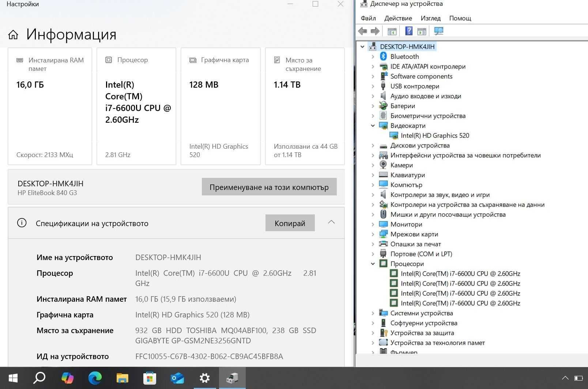The image size is (588, 389).
Task: Select the last Intel Core i7-6600U processor entry
Action: tap(460, 303)
